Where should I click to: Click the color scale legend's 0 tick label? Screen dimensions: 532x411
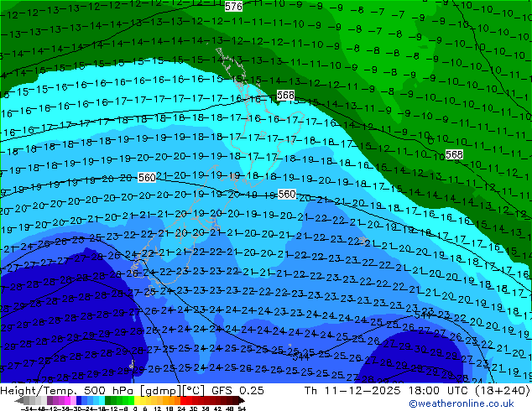134,408
